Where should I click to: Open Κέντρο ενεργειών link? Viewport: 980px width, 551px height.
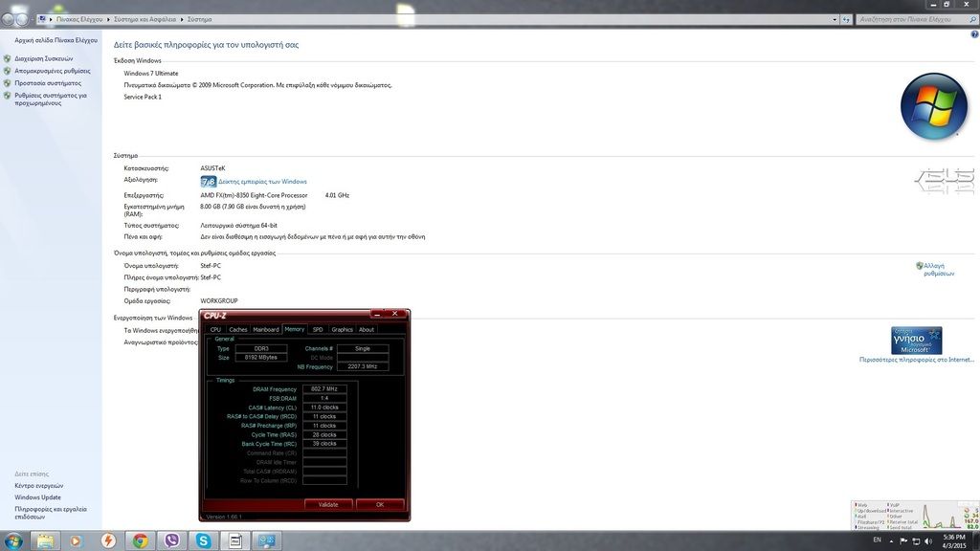point(38,486)
